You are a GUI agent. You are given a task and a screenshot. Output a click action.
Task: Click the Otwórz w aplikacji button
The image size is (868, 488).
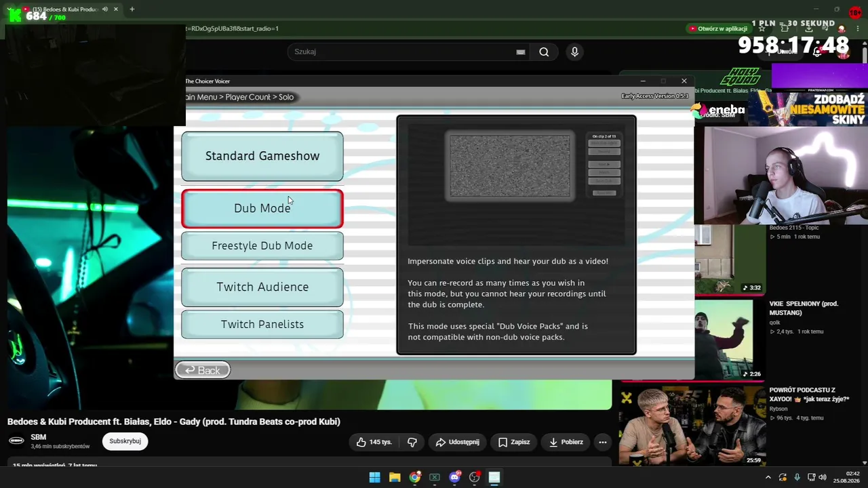pyautogui.click(x=719, y=28)
